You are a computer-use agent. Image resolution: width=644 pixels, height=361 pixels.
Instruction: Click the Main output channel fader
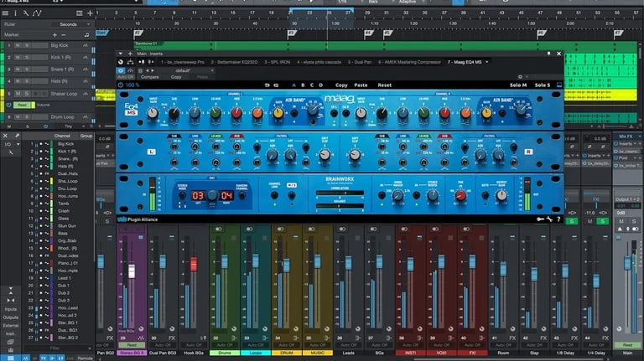coord(627,262)
